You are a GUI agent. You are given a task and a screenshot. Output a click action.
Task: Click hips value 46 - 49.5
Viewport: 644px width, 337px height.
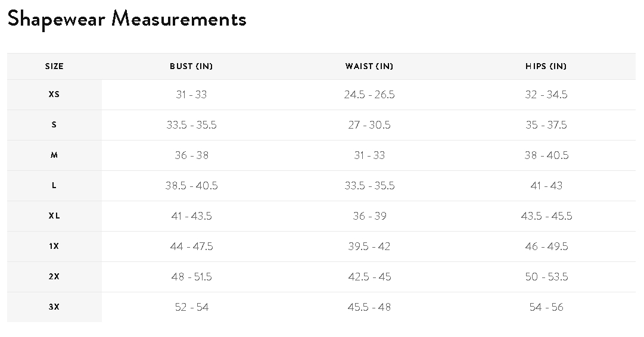(546, 246)
